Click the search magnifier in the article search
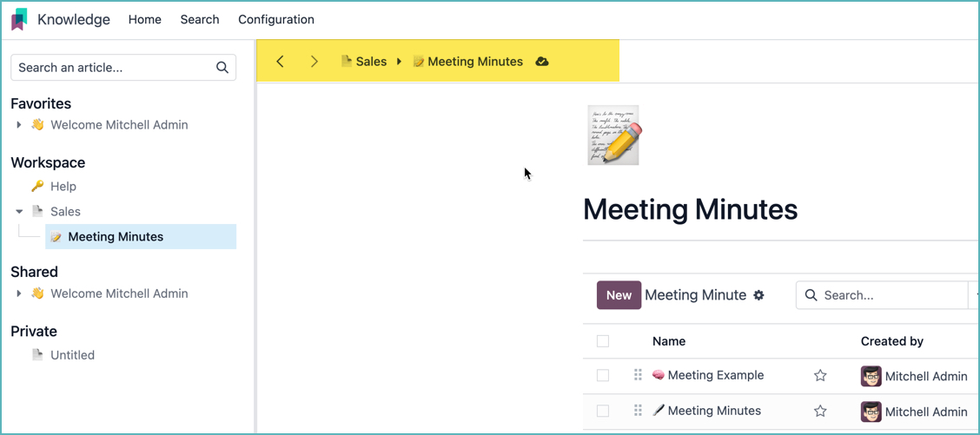The width and height of the screenshot is (980, 435). [222, 68]
